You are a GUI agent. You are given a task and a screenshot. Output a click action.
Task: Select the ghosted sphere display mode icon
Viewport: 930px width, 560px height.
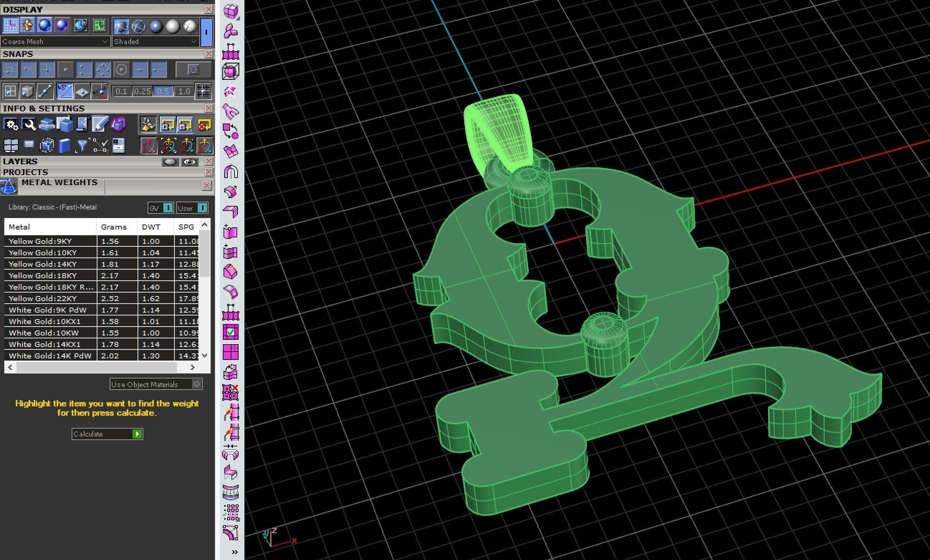point(139,26)
